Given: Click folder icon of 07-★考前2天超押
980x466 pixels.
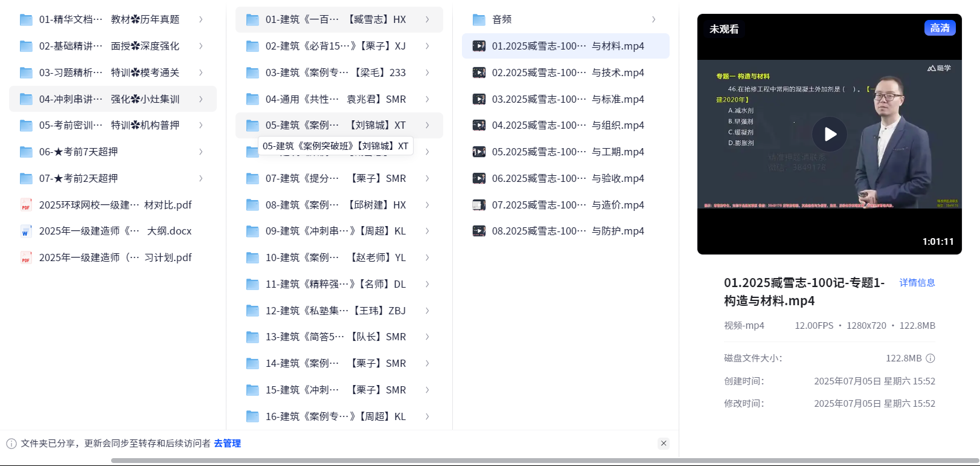Looking at the screenshot, I should [x=26, y=178].
